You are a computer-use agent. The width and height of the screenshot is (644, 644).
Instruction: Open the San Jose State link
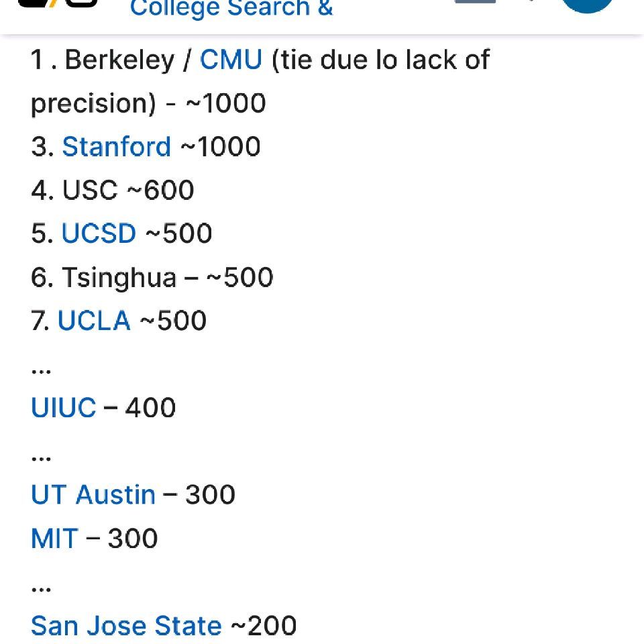coord(126,626)
